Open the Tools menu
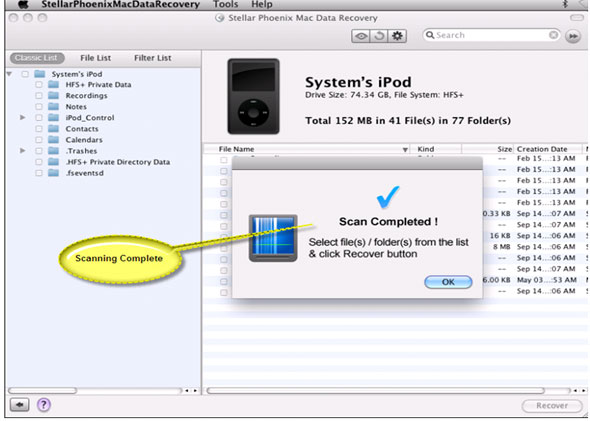Viewport: 590px width, 421px height. 225,5
